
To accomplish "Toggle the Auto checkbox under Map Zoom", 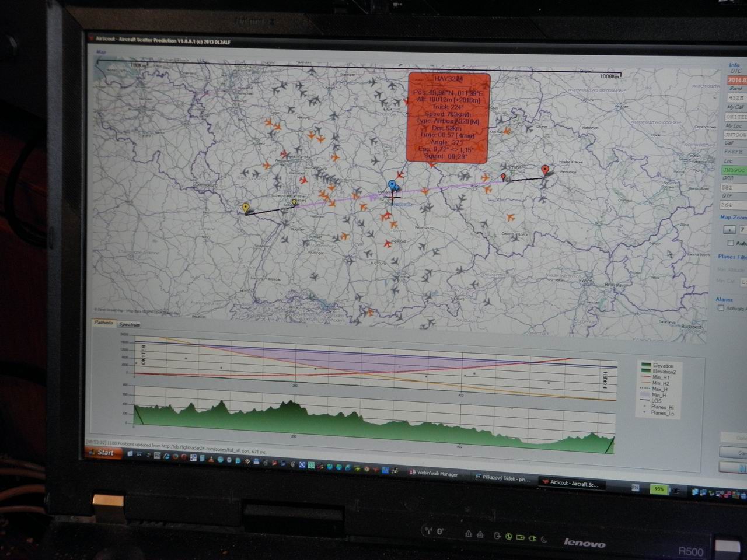I will pos(730,243).
